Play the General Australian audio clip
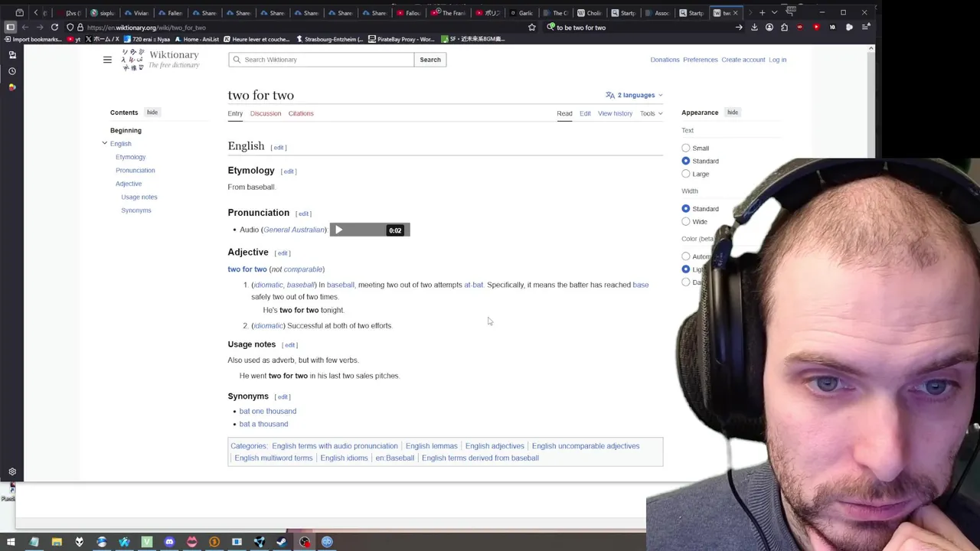This screenshot has height=551, width=980. coord(338,230)
